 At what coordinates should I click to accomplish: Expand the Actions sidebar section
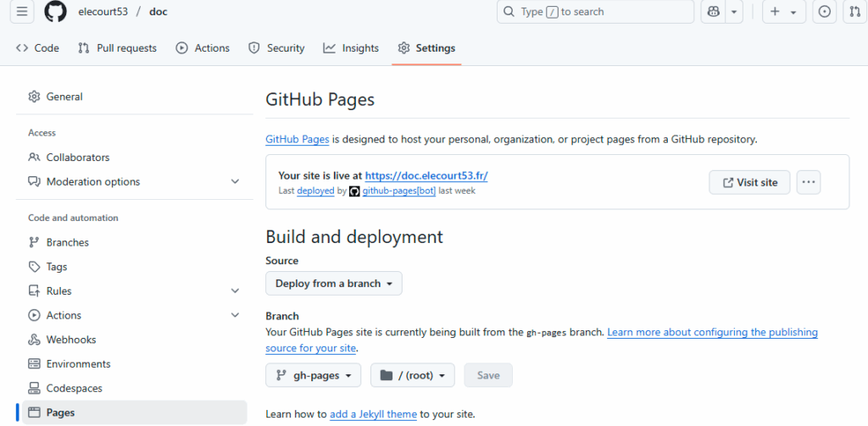click(235, 315)
